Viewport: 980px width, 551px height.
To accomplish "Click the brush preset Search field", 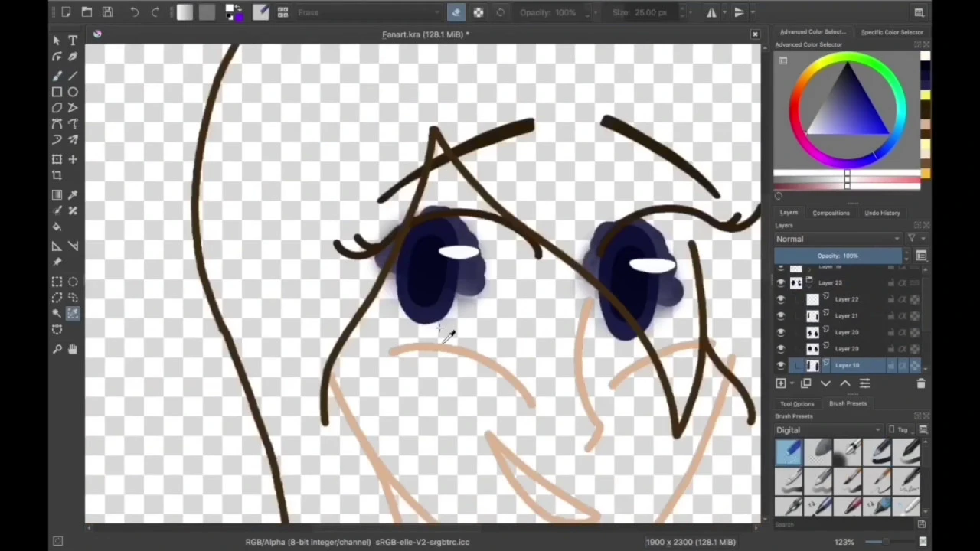I will point(842,524).
